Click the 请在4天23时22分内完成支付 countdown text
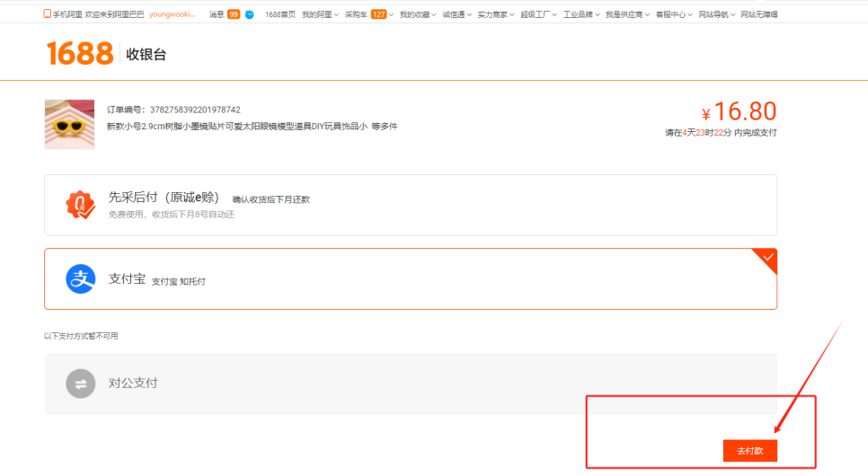This screenshot has height=476, width=868. (x=721, y=133)
